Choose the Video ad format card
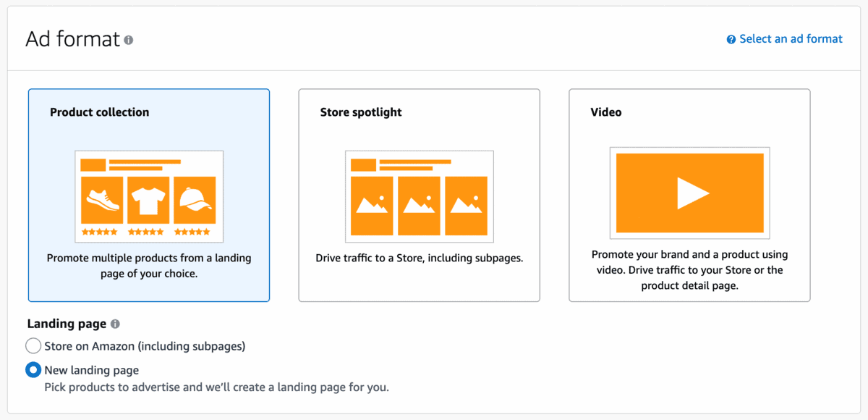The height and width of the screenshot is (420, 868). pos(689,195)
